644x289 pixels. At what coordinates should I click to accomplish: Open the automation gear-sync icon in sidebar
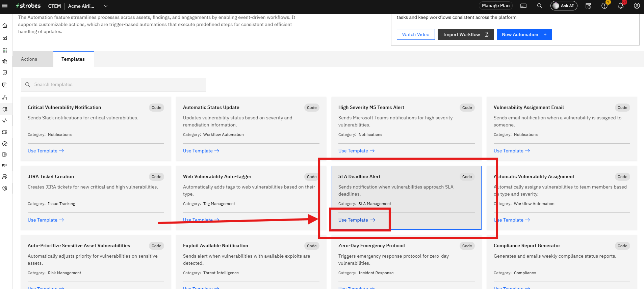click(5, 109)
